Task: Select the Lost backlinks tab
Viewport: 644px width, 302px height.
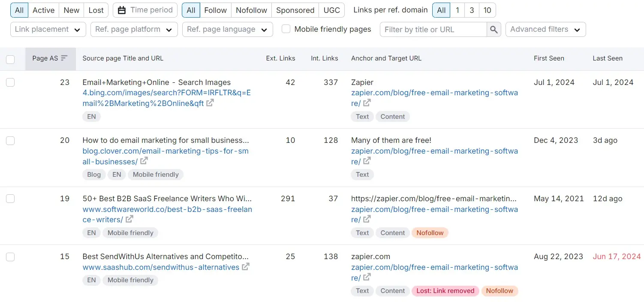Action: (x=96, y=10)
